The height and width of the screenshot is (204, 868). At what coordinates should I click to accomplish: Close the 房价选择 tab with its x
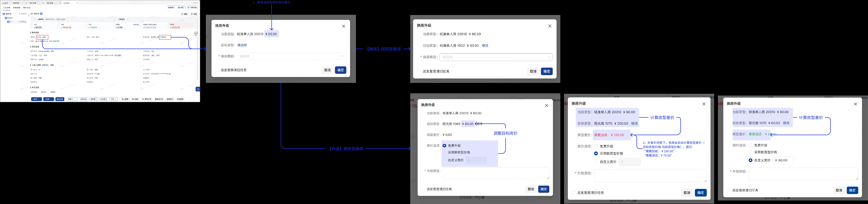(60, 3)
